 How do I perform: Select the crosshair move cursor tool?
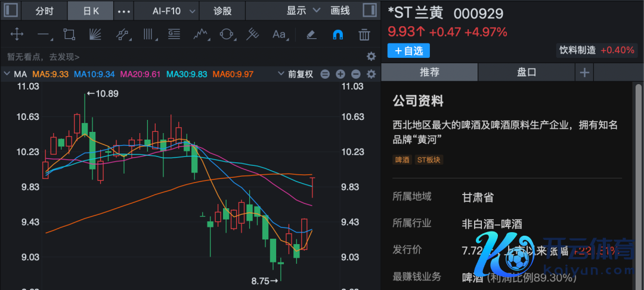pyautogui.click(x=17, y=35)
